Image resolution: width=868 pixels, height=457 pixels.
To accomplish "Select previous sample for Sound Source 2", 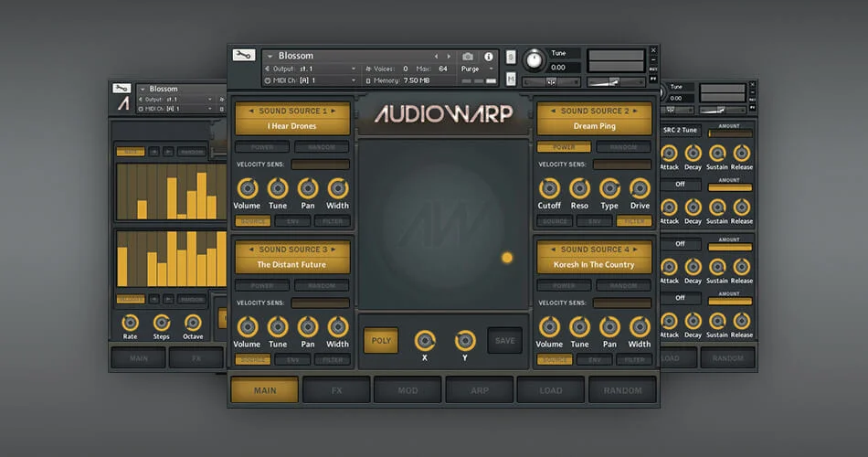I will pos(553,111).
